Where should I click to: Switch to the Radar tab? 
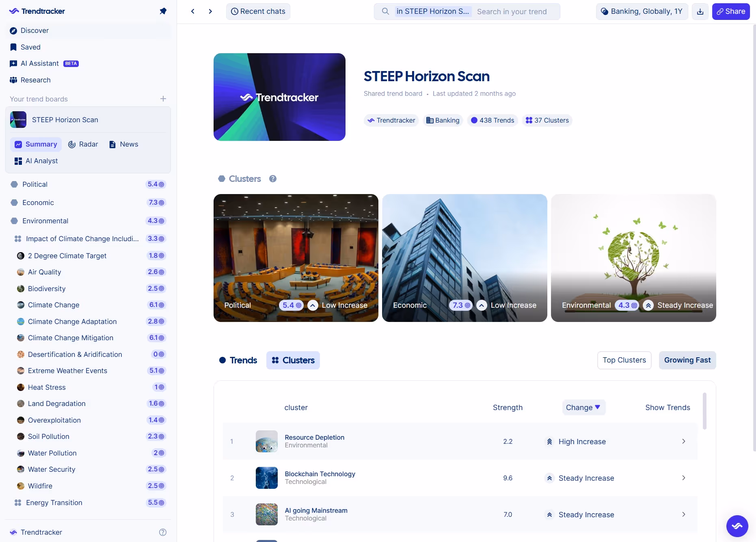83,144
